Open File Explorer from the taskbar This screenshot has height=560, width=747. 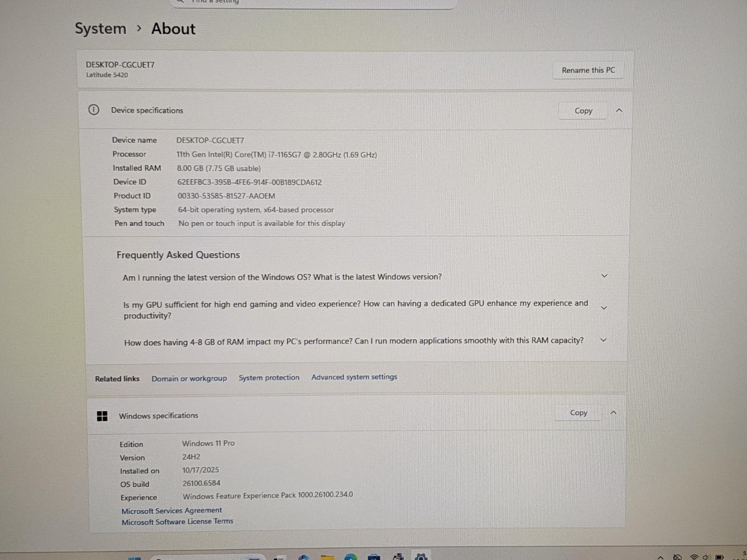point(327,557)
